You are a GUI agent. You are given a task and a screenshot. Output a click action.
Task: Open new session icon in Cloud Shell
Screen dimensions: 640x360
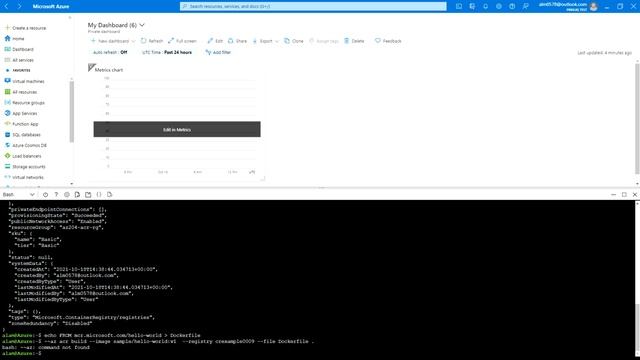[88, 195]
